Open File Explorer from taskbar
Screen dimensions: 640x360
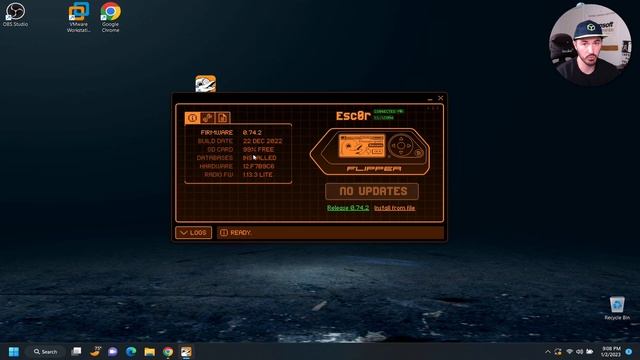pyautogui.click(x=149, y=351)
